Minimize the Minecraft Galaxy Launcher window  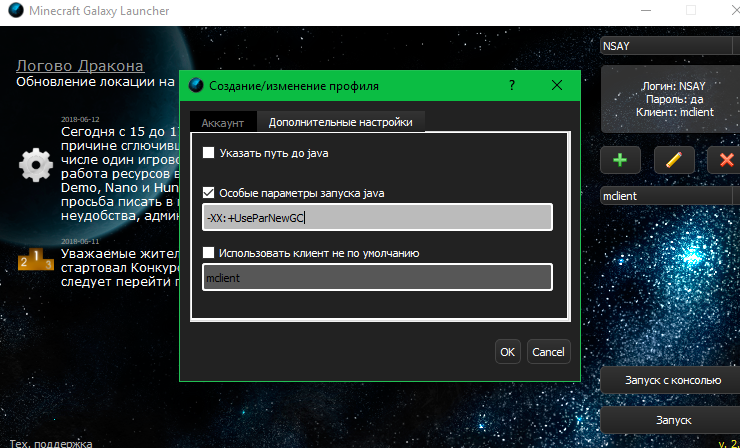point(646,10)
